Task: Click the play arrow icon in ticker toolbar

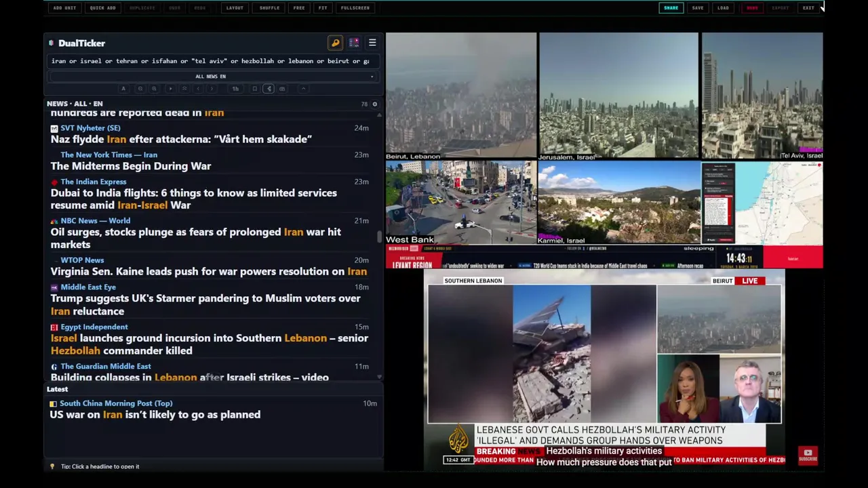Action: (x=171, y=89)
